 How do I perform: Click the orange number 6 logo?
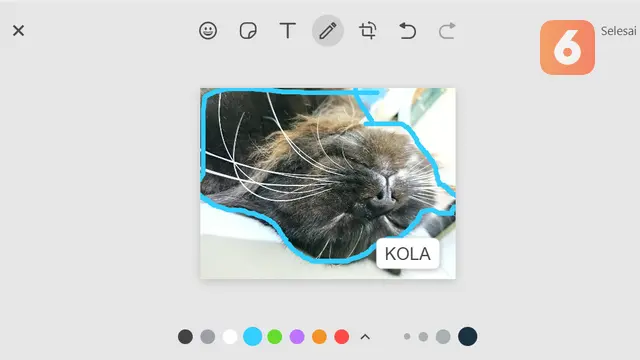click(x=567, y=47)
